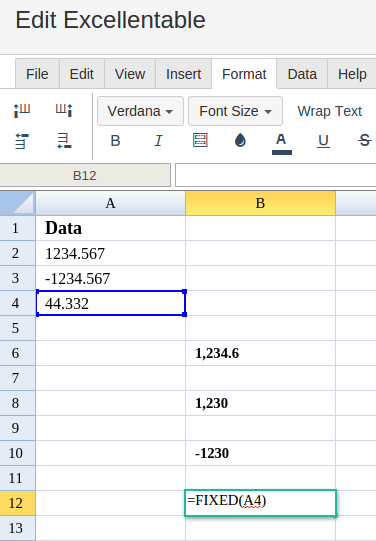The width and height of the screenshot is (376, 541).
Task: Open the text color A icon
Action: (x=282, y=143)
